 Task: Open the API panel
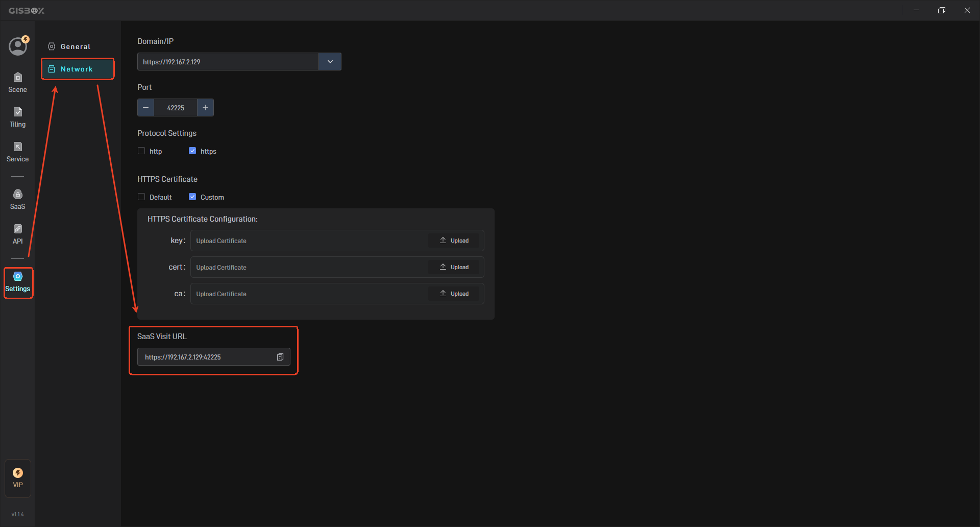pos(17,233)
